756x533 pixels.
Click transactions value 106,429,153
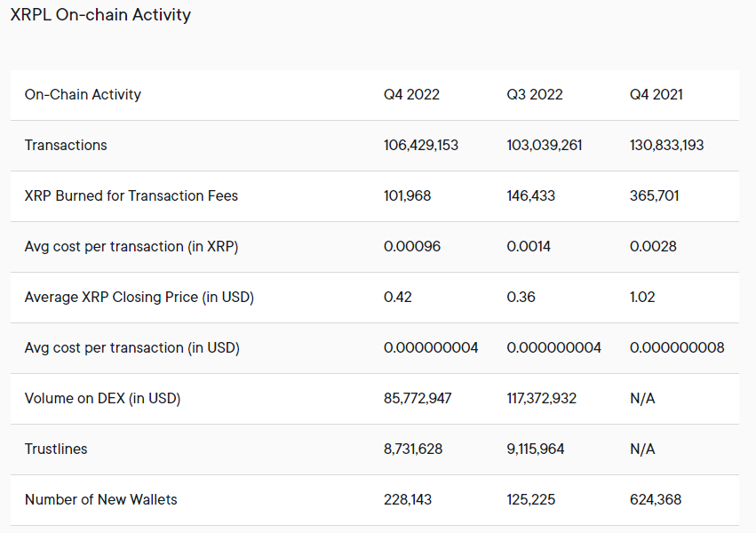421,145
